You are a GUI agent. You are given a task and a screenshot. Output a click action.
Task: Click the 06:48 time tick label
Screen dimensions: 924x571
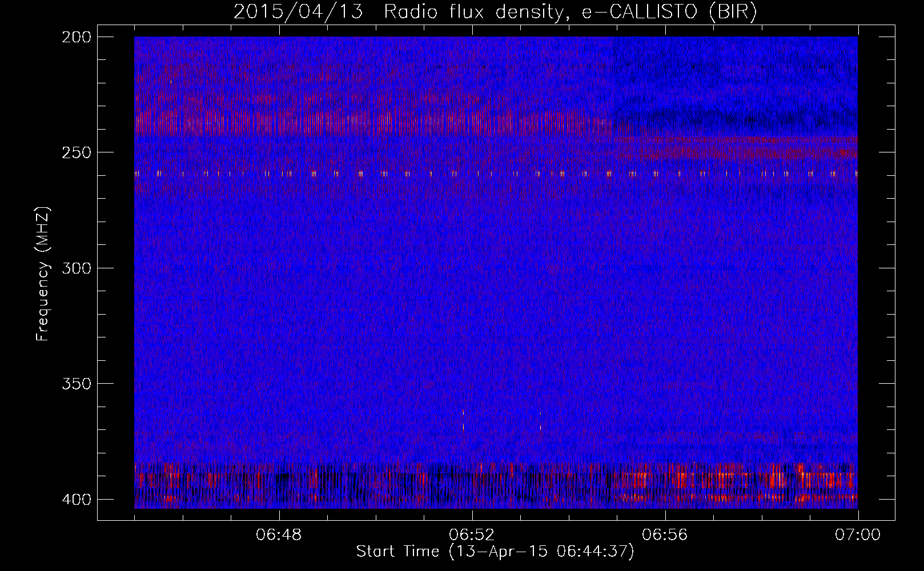[279, 535]
